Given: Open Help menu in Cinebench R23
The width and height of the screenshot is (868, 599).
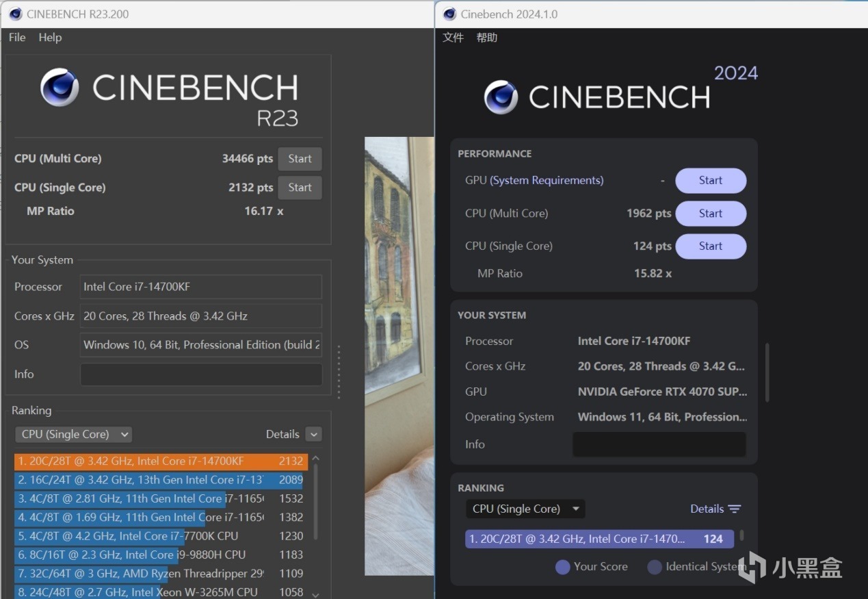Looking at the screenshot, I should coord(50,38).
